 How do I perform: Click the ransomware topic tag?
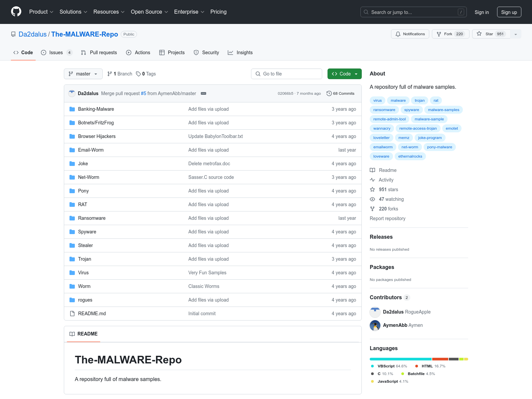(384, 110)
